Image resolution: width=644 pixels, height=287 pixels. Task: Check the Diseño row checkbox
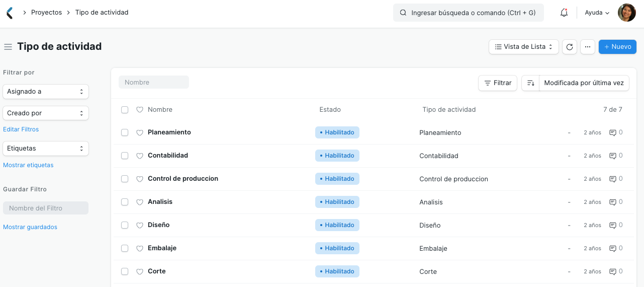tap(125, 225)
